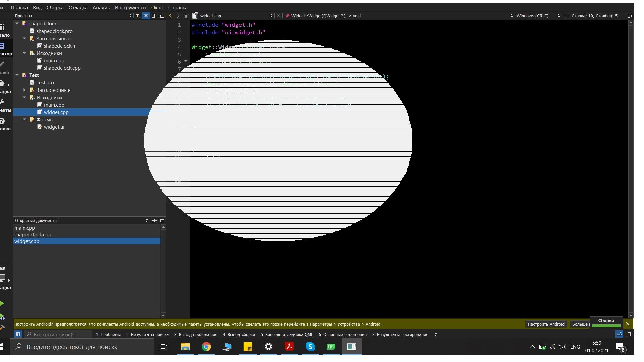Go back to previous editor location

tap(170, 16)
